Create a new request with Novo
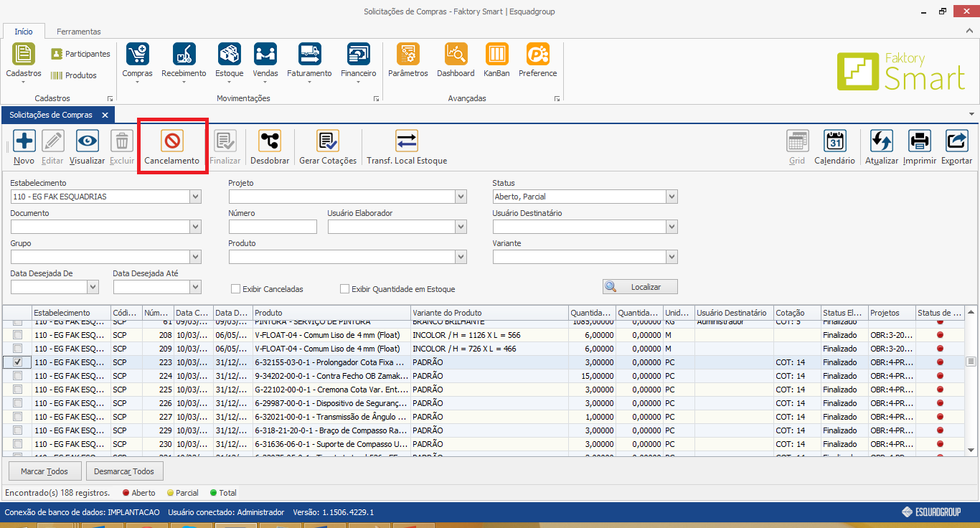Image resolution: width=980 pixels, height=528 pixels. (24, 141)
